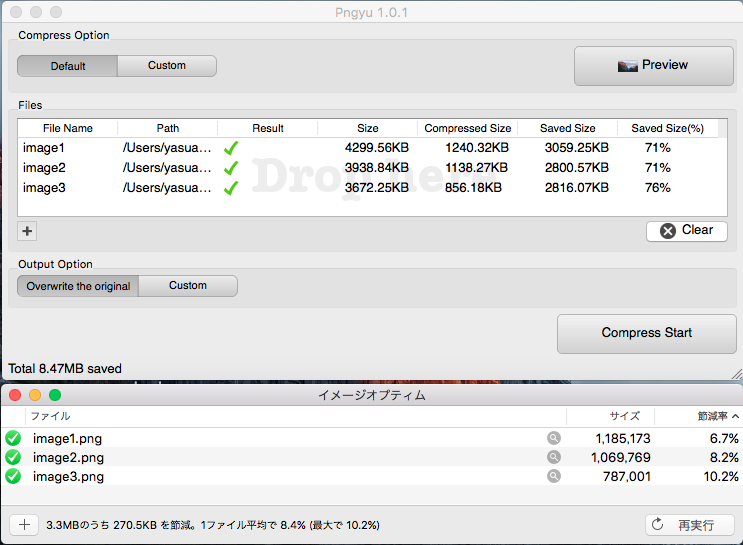Screen dimensions: 743x545
Task: Start compression with Compress Start
Action: click(x=647, y=334)
